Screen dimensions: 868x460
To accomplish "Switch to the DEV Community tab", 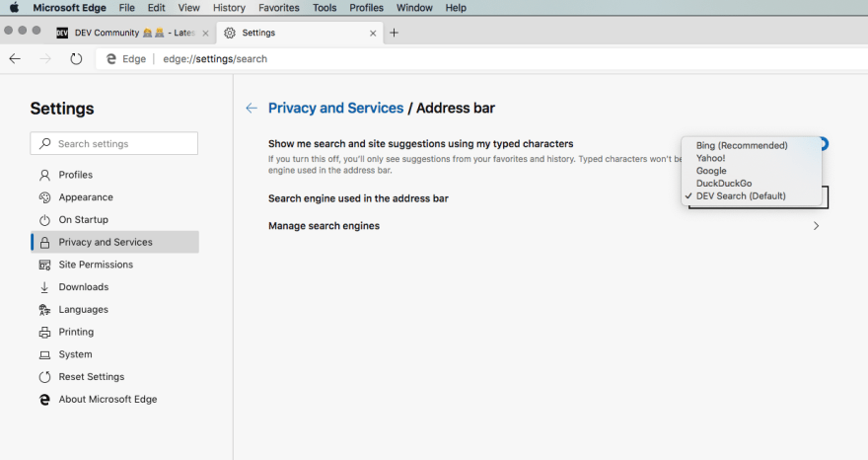I will [x=133, y=34].
